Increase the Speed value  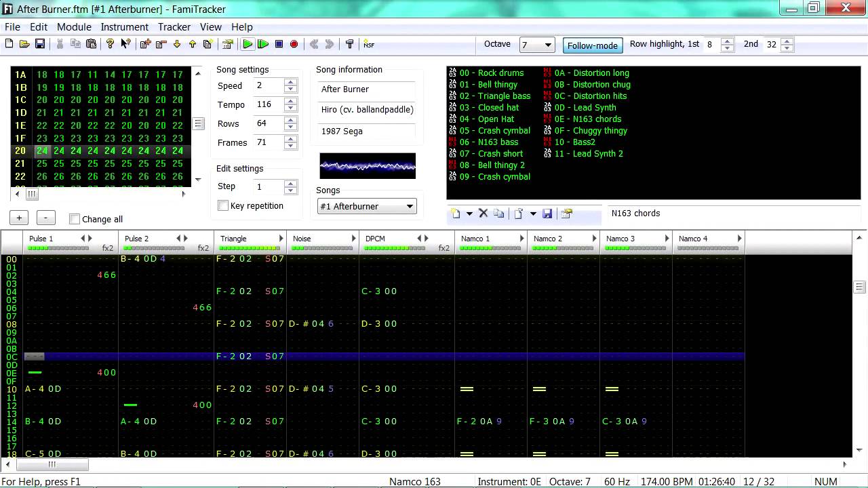(291, 83)
